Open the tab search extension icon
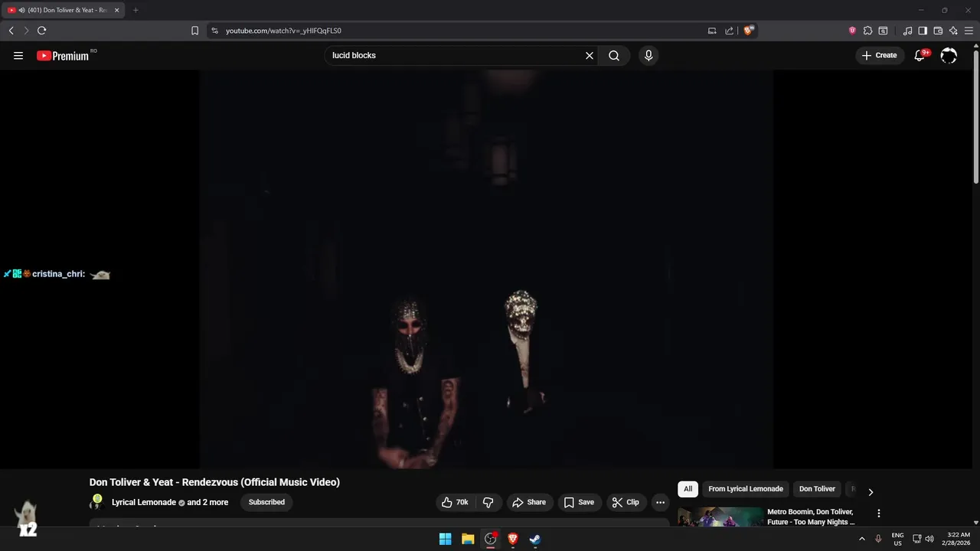This screenshot has width=980, height=551. tap(883, 31)
